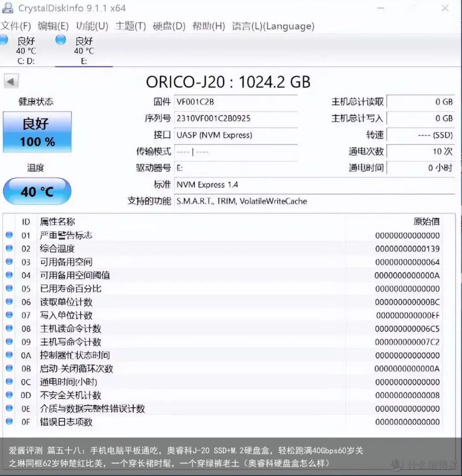The width and height of the screenshot is (462, 476).
Task: Click the status dot for attribute 05 已用寿命百分比
Action: (x=9, y=288)
